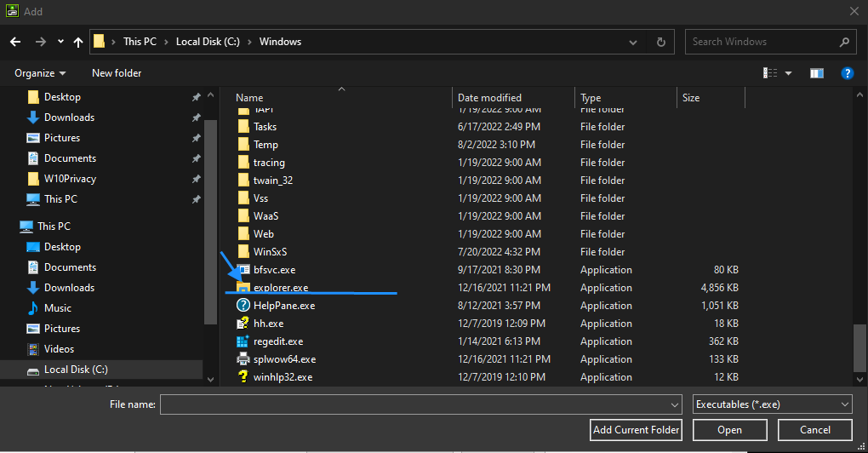Go up one folder level arrow
868x453 pixels.
click(x=78, y=42)
